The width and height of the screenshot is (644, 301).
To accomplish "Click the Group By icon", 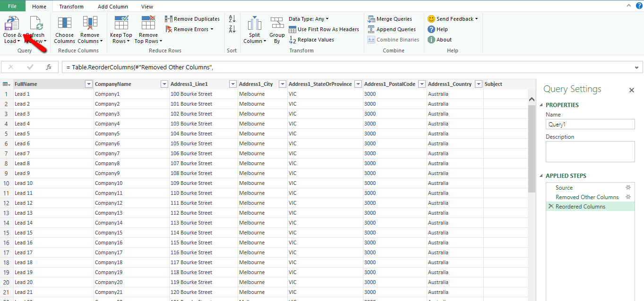I will click(x=277, y=23).
